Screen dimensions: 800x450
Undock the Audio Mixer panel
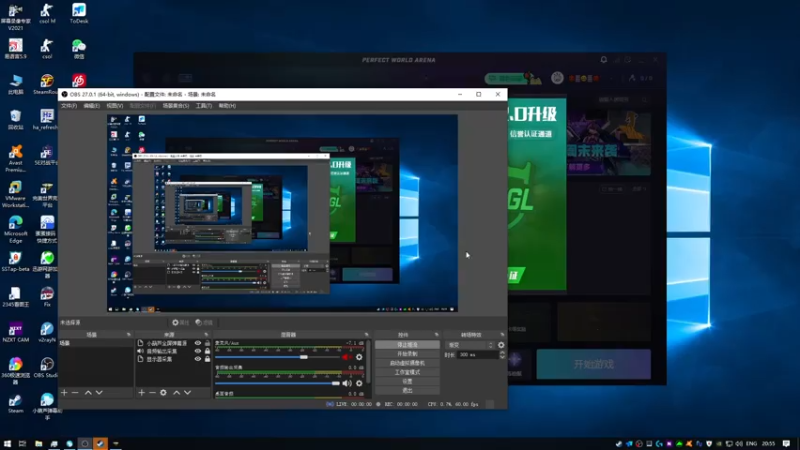point(366,335)
